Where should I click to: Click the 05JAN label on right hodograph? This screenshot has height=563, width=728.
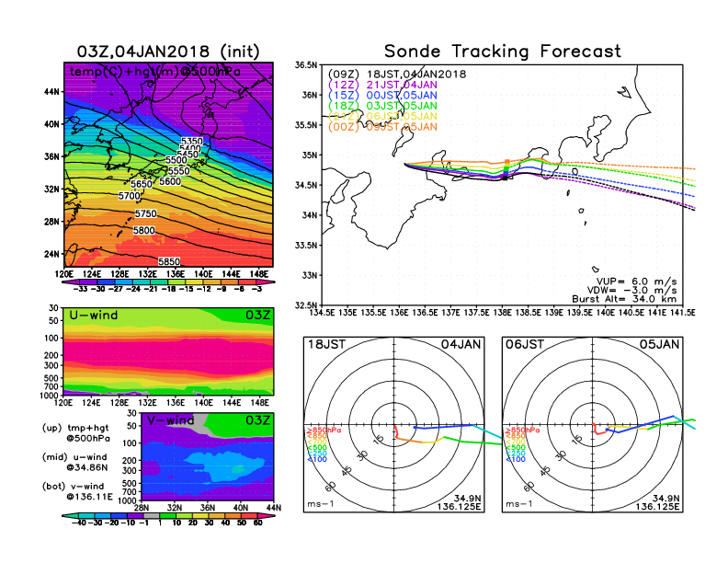658,343
